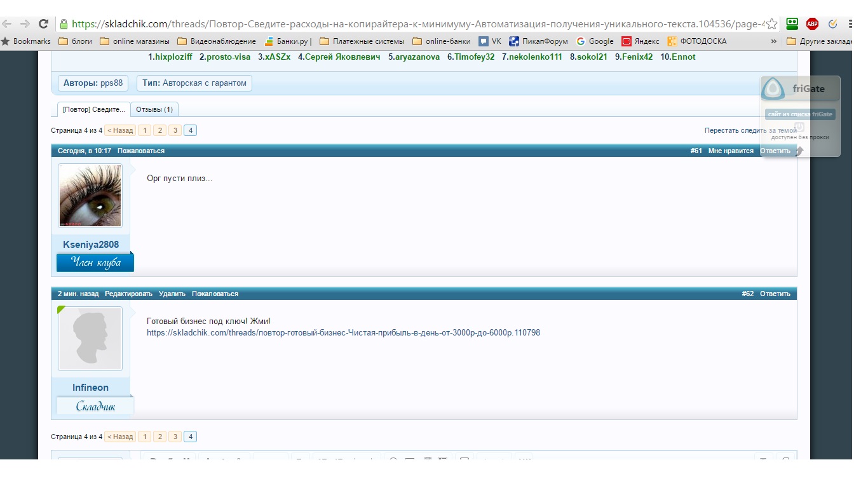Go to page 3 in top pagination
This screenshot has width=868, height=488.
click(175, 130)
